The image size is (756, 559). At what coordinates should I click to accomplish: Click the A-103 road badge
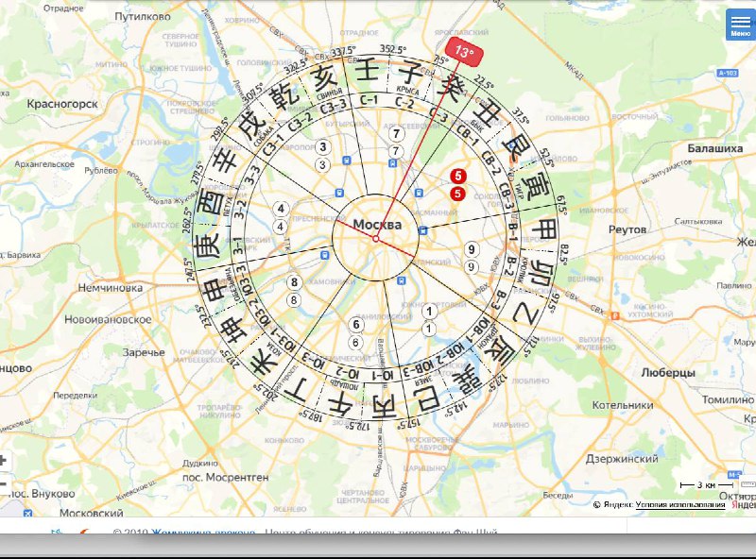coord(727,73)
